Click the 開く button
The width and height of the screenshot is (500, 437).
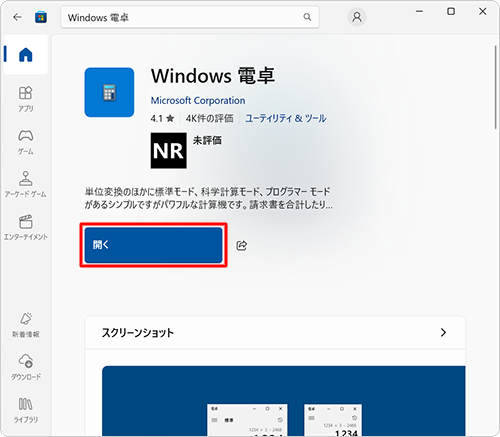[x=153, y=245]
